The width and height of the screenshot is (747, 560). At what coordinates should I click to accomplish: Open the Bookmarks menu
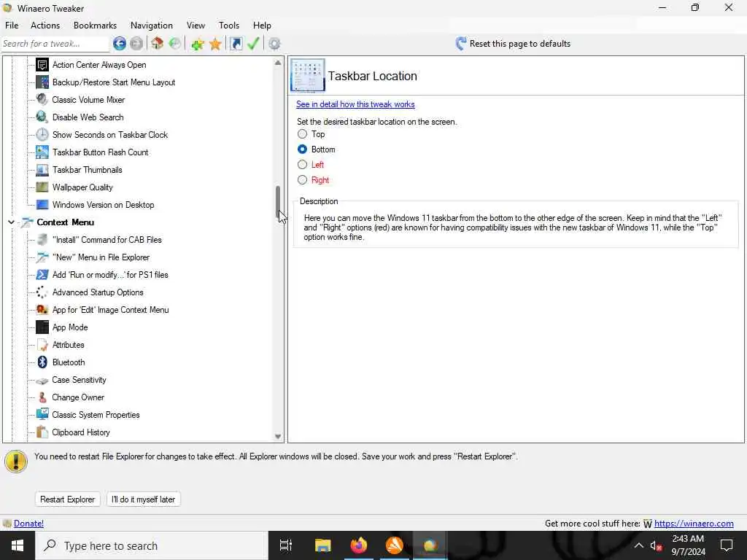[95, 26]
